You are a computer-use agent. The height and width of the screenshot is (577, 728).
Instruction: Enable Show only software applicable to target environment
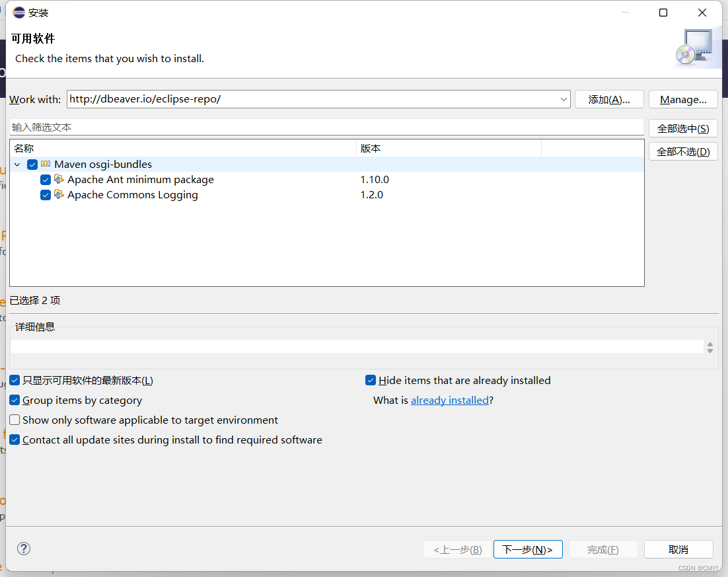click(x=14, y=420)
